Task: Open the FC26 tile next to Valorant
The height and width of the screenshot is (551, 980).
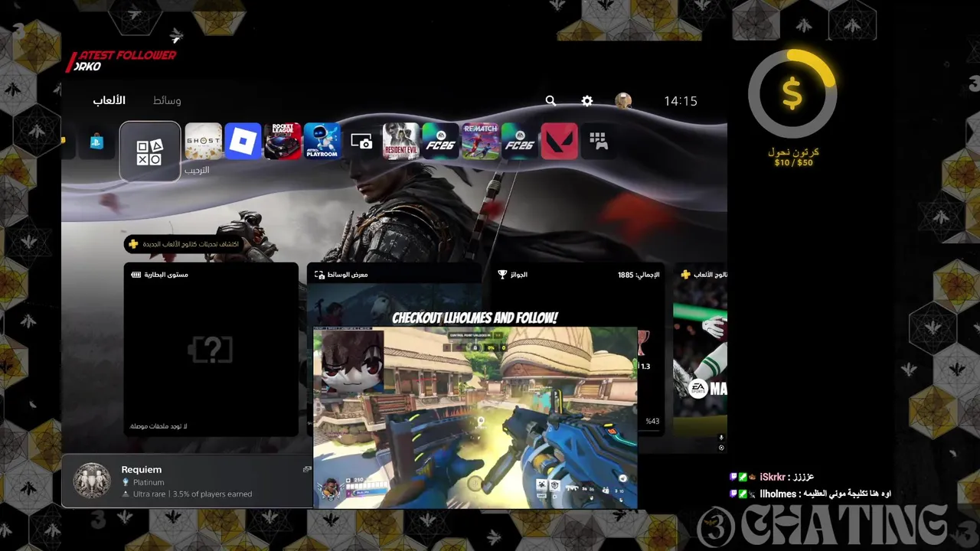Action: point(520,142)
